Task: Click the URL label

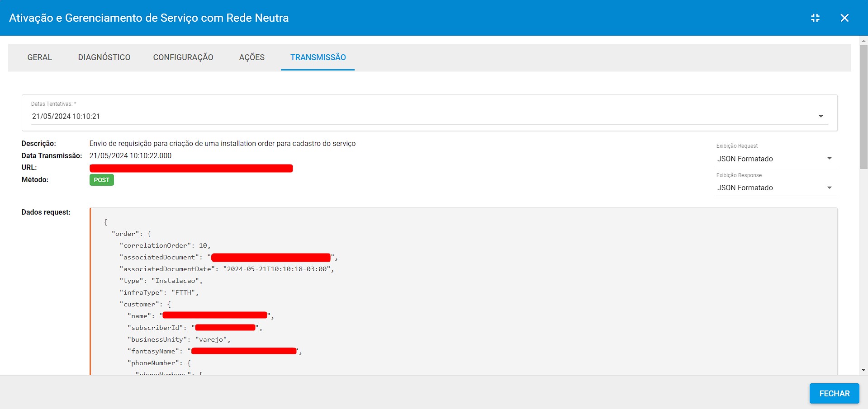Action: 29,167
